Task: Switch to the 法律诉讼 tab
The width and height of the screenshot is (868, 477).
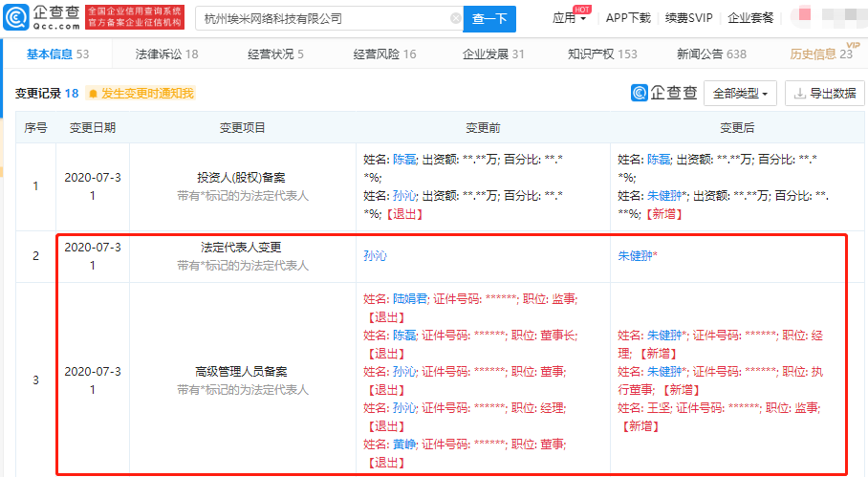Action: point(166,54)
